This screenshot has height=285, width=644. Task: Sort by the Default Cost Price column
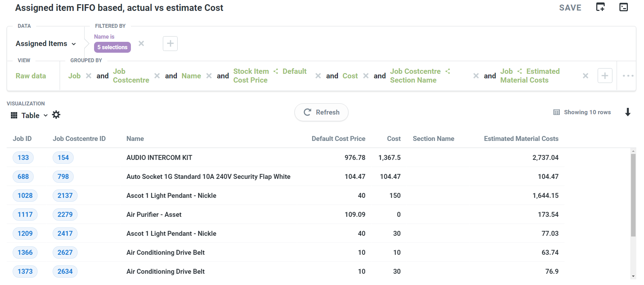pyautogui.click(x=338, y=139)
